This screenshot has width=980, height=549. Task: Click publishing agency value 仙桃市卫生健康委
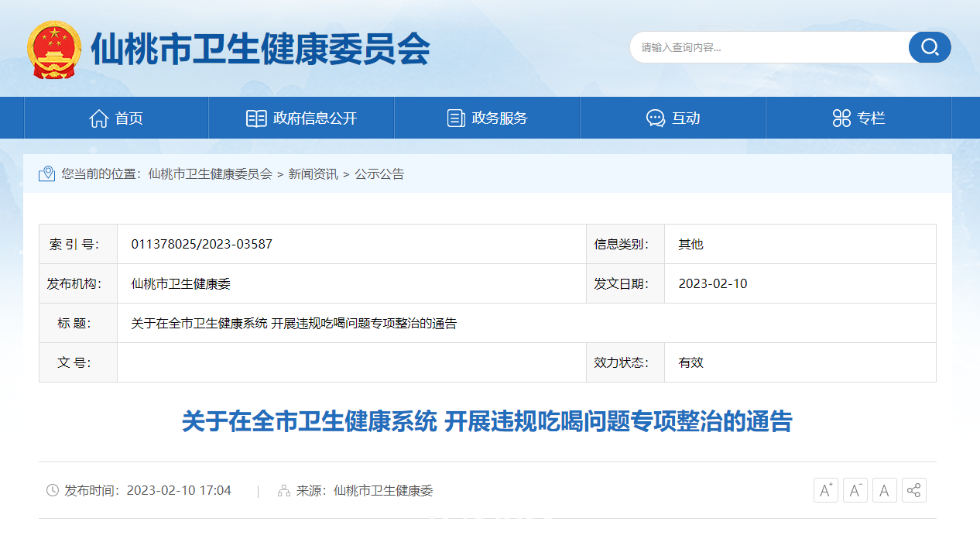pyautogui.click(x=181, y=283)
